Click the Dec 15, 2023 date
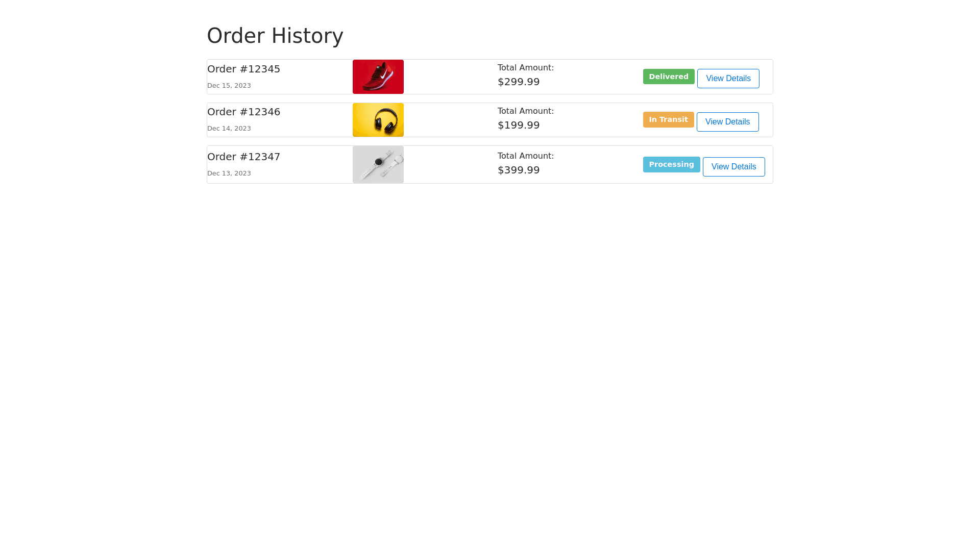 [x=229, y=86]
